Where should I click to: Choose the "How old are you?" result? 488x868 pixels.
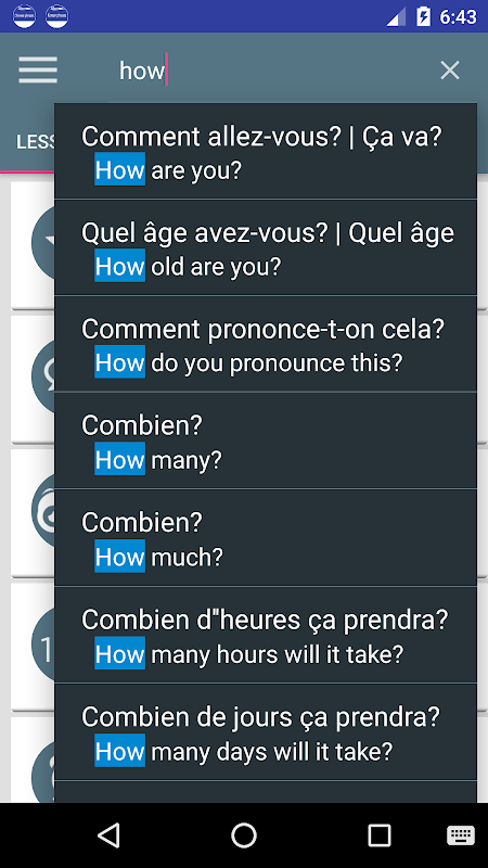(266, 248)
